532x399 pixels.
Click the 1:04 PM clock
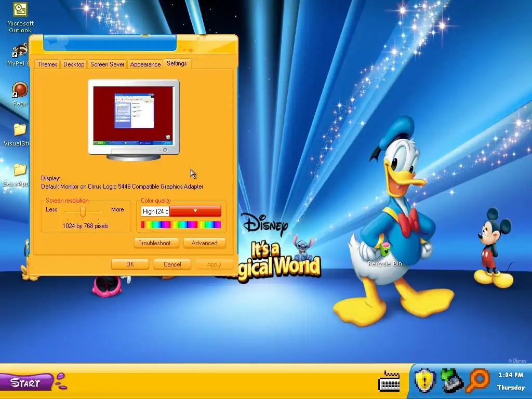coord(511,375)
